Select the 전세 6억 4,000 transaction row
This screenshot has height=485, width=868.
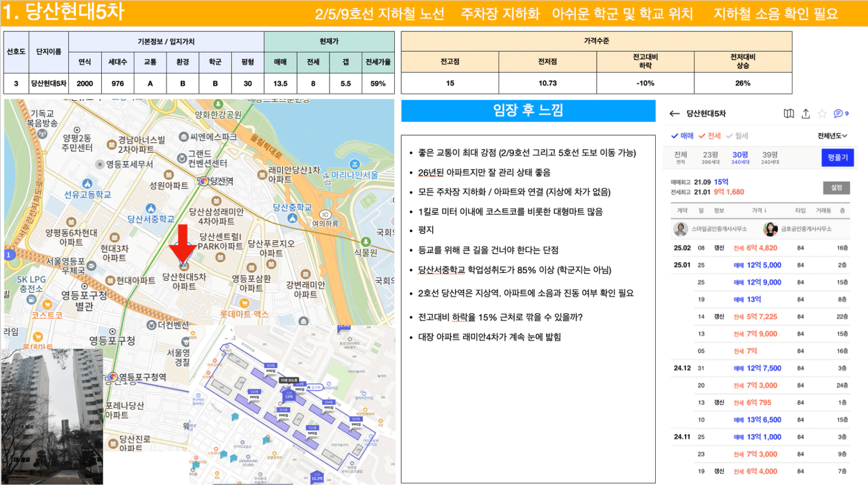tap(760, 471)
